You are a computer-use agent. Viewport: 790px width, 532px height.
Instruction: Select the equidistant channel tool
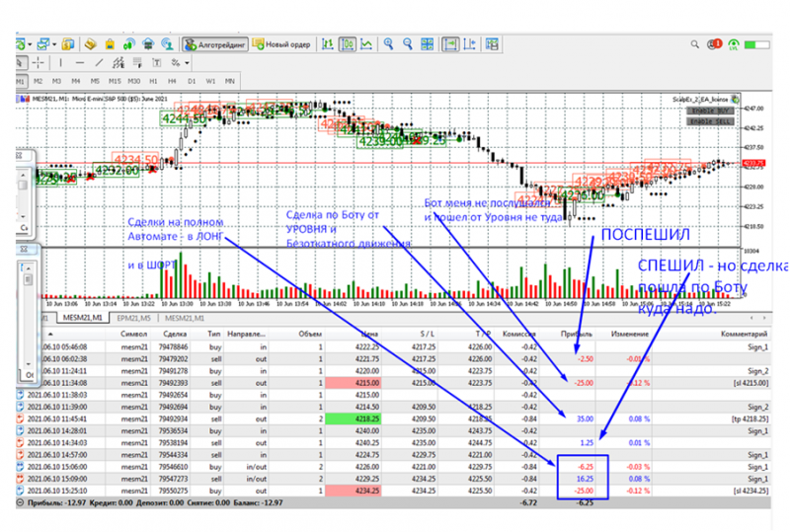[x=118, y=63]
